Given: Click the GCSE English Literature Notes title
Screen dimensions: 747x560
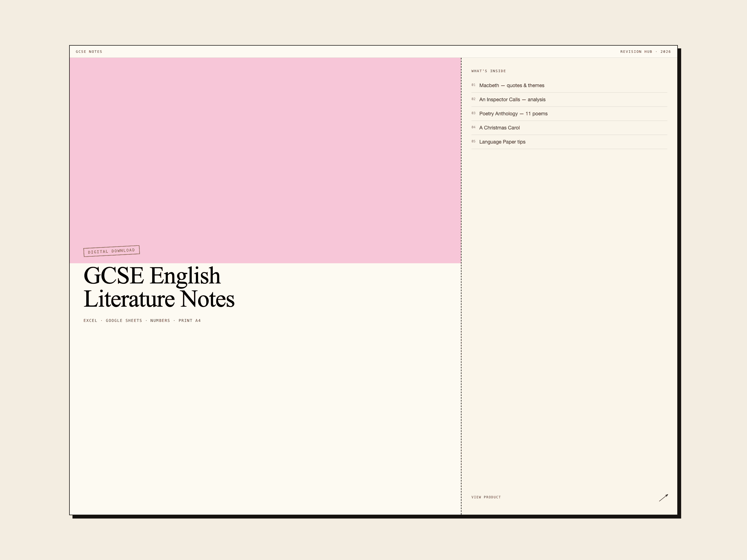Looking at the screenshot, I should point(159,287).
